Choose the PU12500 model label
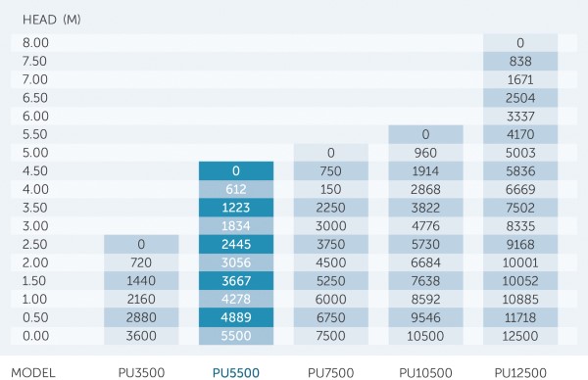Screen dimensions: 588x380 (520, 373)
